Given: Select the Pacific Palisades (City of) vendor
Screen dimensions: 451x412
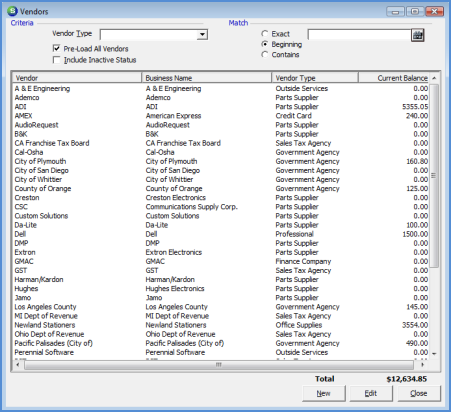Looking at the screenshot, I should [221, 343].
